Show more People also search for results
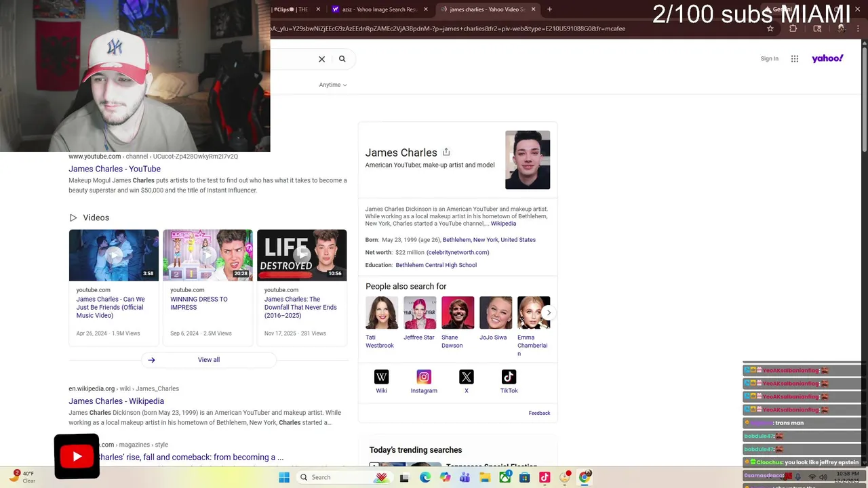This screenshot has width=868, height=488. coord(548,312)
